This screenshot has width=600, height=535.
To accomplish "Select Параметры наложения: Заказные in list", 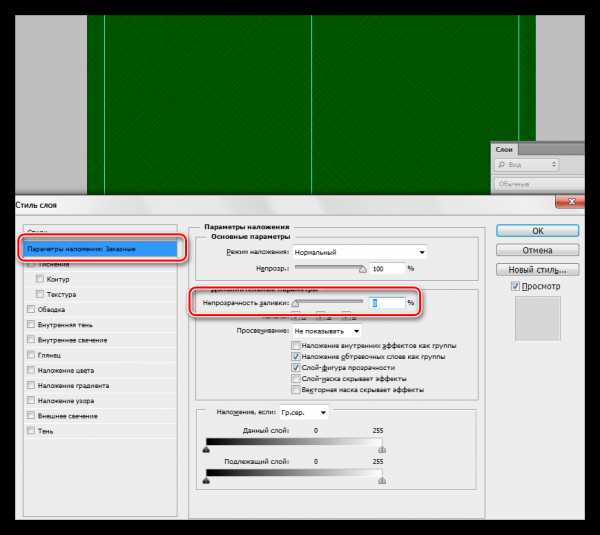I will point(100,248).
